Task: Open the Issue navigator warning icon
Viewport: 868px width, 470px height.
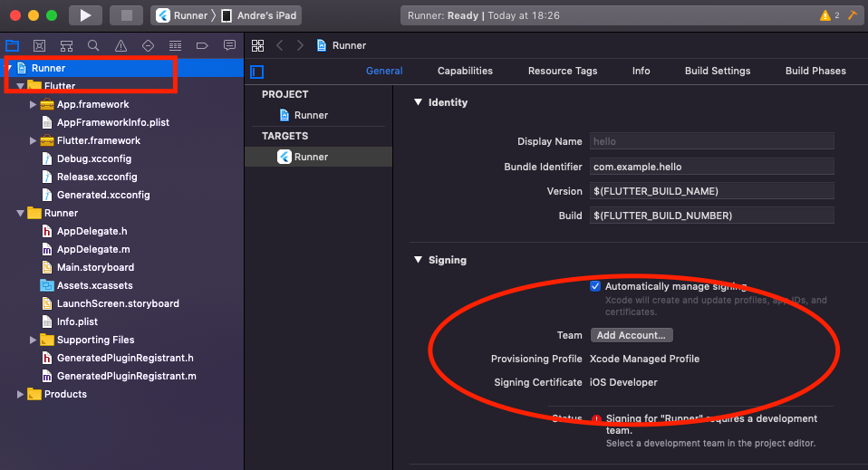Action: [121, 45]
